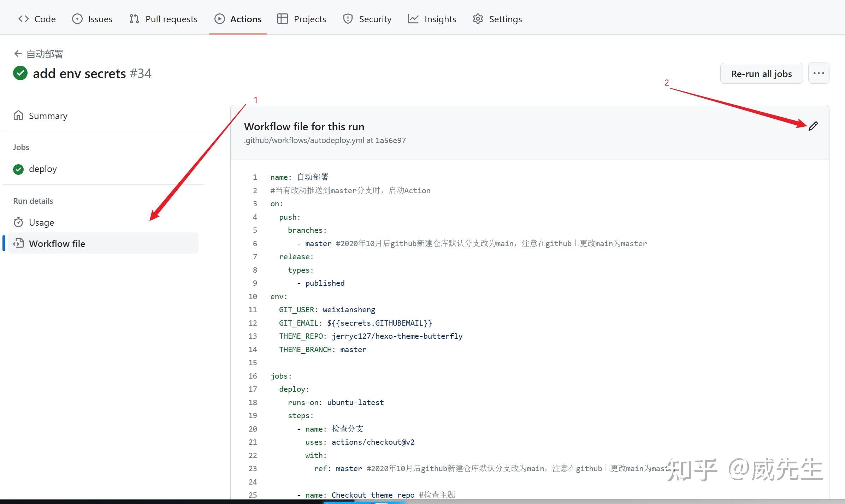Click the green check icon beside deploy
845x504 pixels.
(x=18, y=169)
